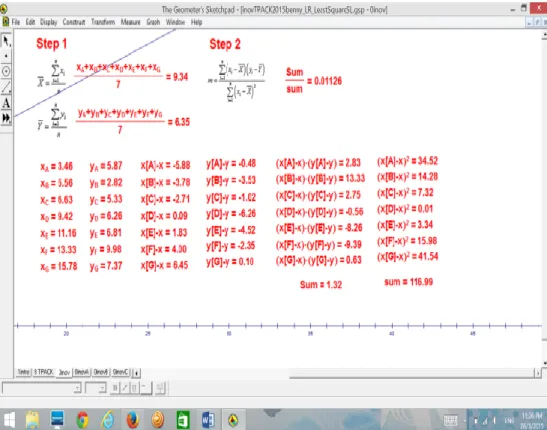547x430 pixels.
Task: Open the Help menu
Action: [x=196, y=22]
